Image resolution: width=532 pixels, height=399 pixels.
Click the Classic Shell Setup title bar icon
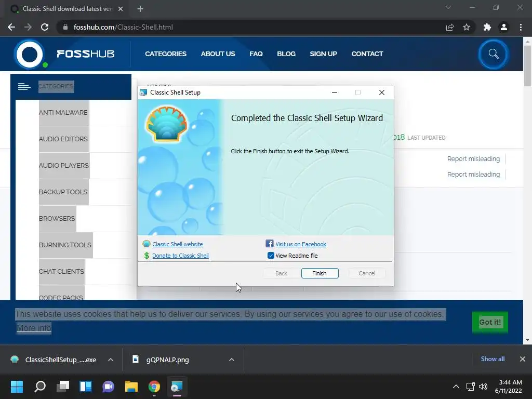click(x=143, y=92)
